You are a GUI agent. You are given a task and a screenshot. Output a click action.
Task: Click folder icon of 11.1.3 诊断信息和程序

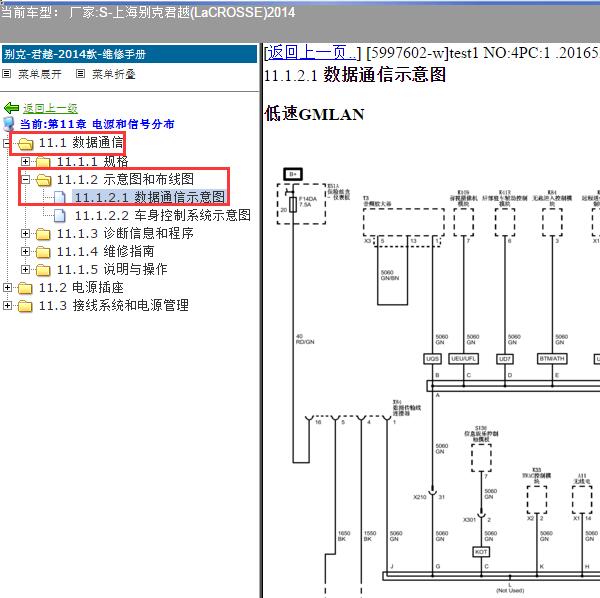tap(43, 234)
